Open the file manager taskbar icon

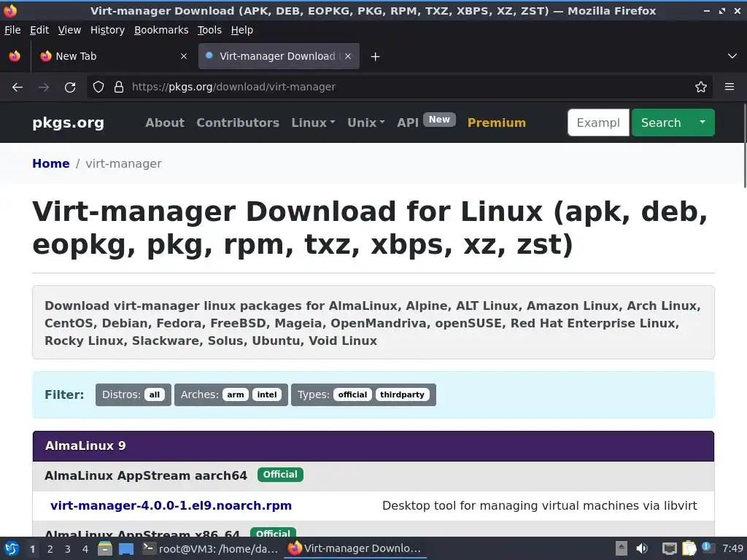pyautogui.click(x=105, y=548)
